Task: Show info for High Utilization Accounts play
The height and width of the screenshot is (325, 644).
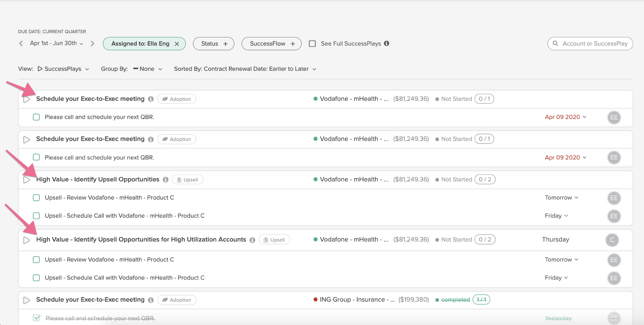Action: 252,240
